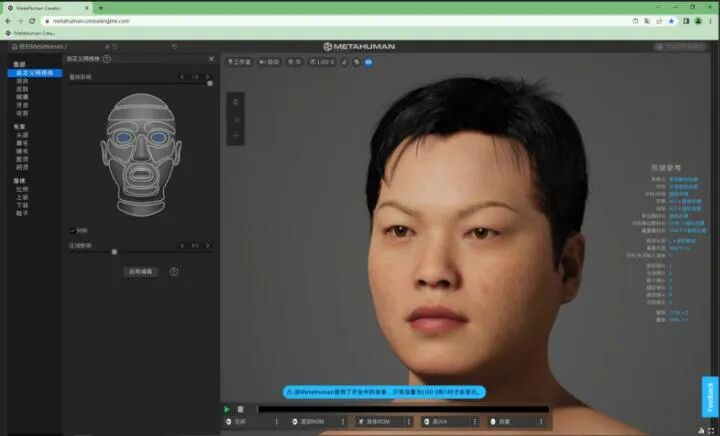The width and height of the screenshot is (720, 436).
Task: Select the MetaHuman Creator browser tab
Action: tap(47, 8)
